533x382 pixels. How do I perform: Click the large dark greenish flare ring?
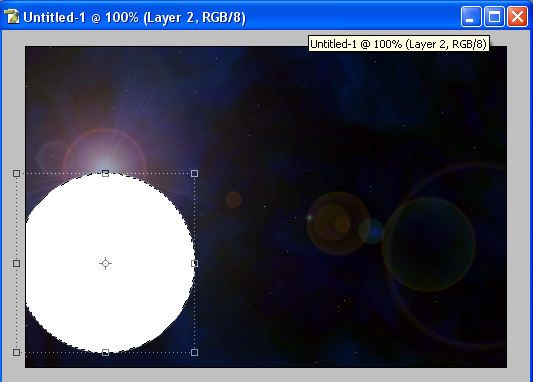[429, 244]
